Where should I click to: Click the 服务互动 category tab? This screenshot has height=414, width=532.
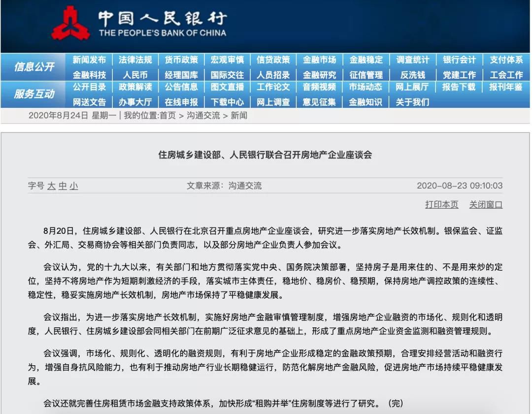click(33, 94)
